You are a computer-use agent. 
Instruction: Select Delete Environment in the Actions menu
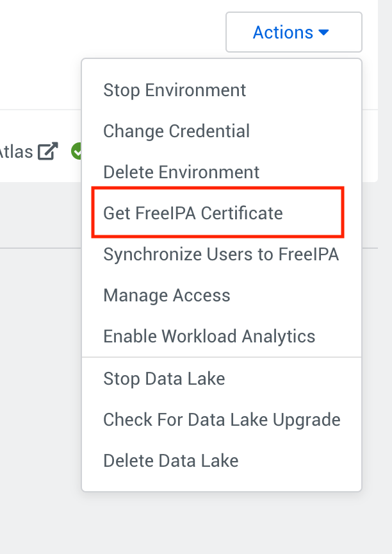[181, 172]
